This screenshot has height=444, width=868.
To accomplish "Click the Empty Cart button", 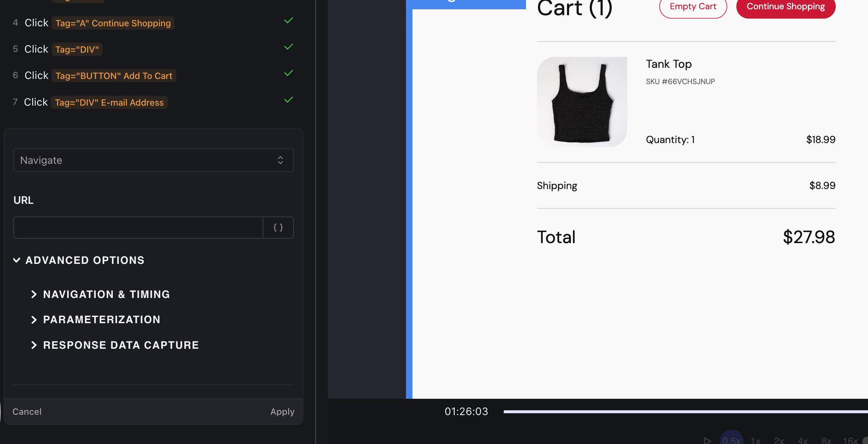I will click(x=693, y=7).
